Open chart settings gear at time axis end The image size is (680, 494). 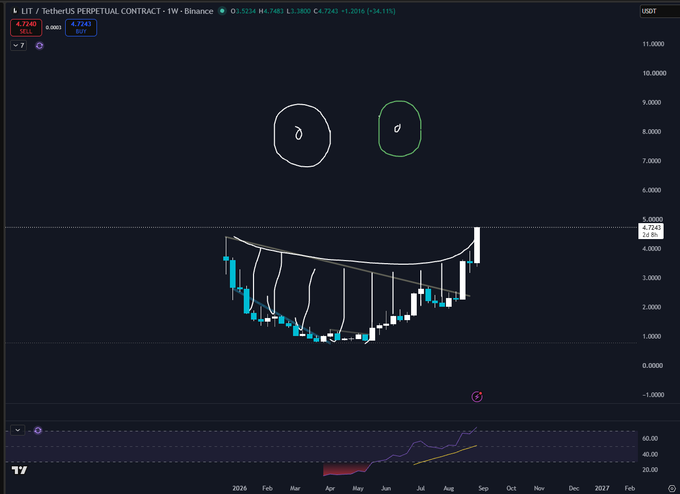pyautogui.click(x=672, y=488)
